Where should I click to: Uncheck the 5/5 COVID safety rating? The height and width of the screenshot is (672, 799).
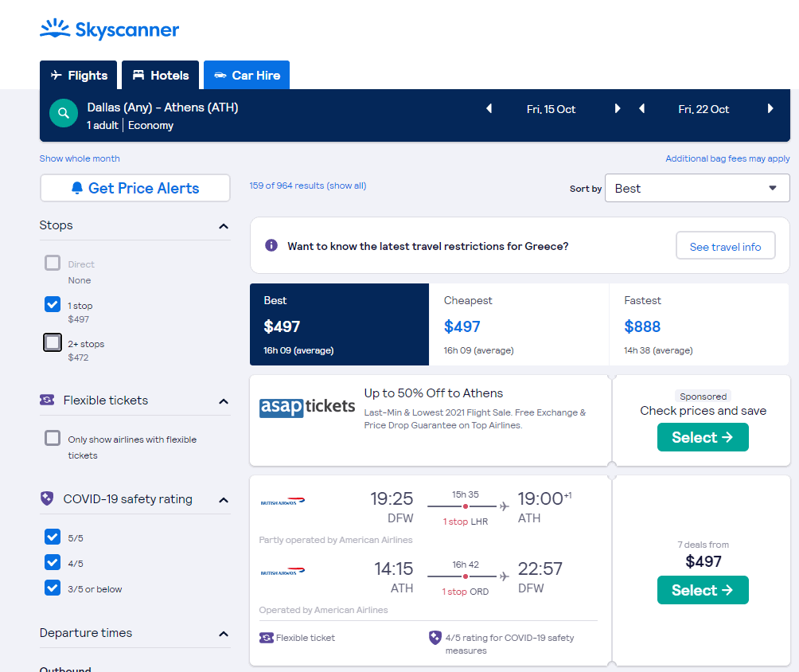point(52,537)
